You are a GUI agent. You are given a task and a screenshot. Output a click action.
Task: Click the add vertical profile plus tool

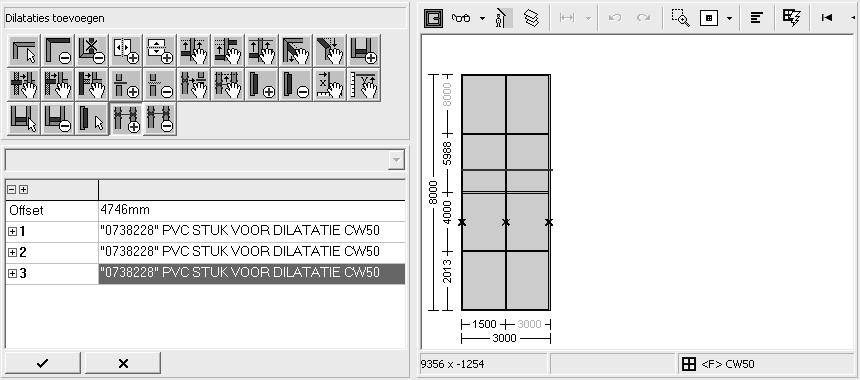[x=262, y=85]
